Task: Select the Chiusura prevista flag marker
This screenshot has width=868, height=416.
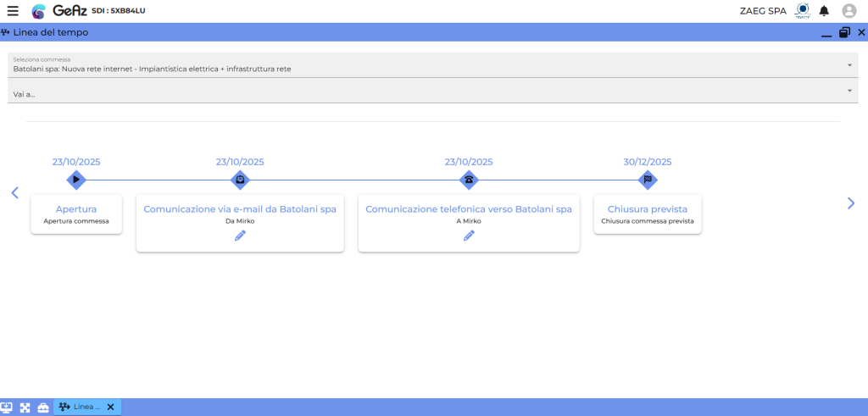Action: 648,180
